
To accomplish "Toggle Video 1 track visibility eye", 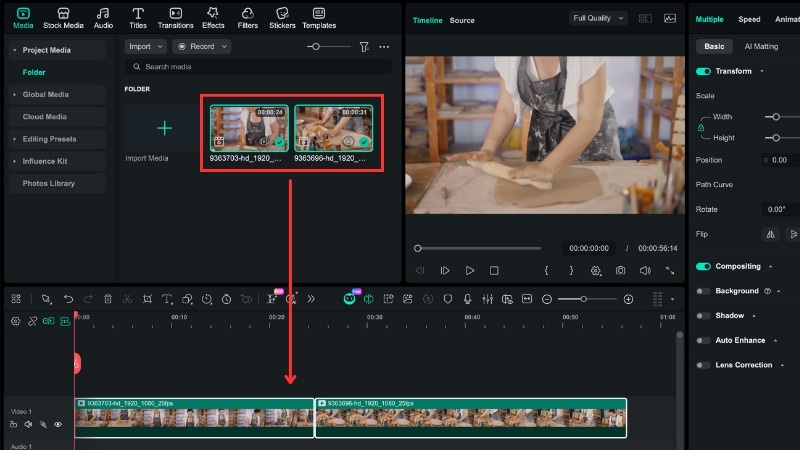I will click(x=58, y=424).
